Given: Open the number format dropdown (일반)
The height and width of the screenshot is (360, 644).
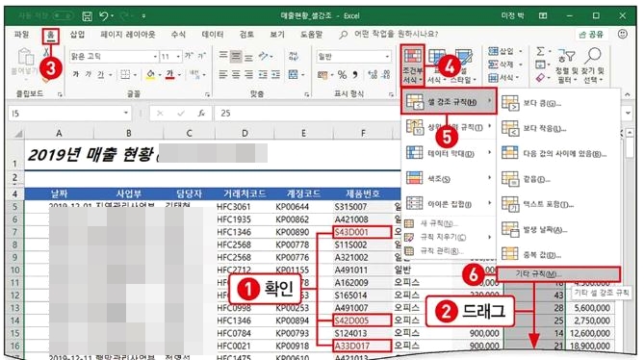Looking at the screenshot, I should coord(387,56).
